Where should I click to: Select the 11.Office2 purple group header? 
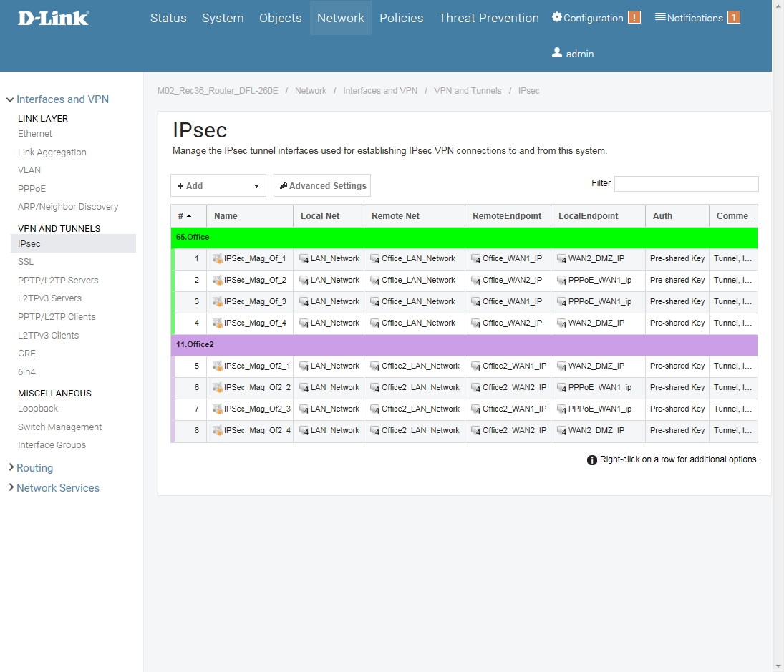click(x=464, y=345)
